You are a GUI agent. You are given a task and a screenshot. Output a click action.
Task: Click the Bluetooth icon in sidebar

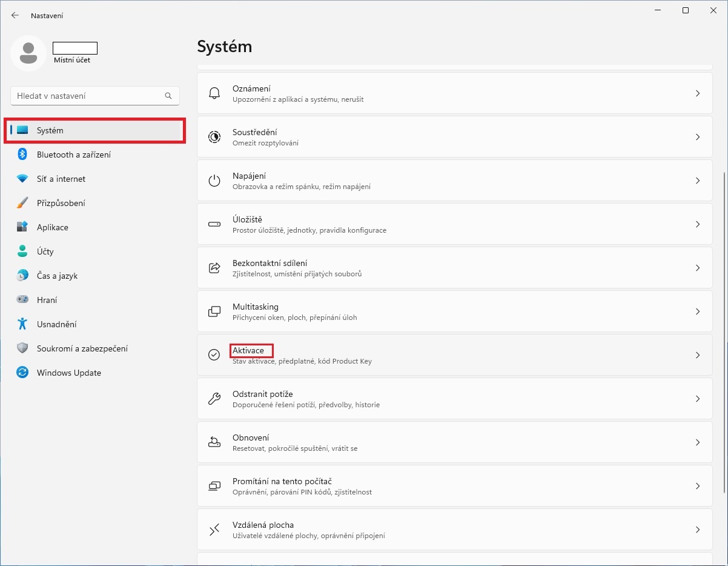coord(22,155)
